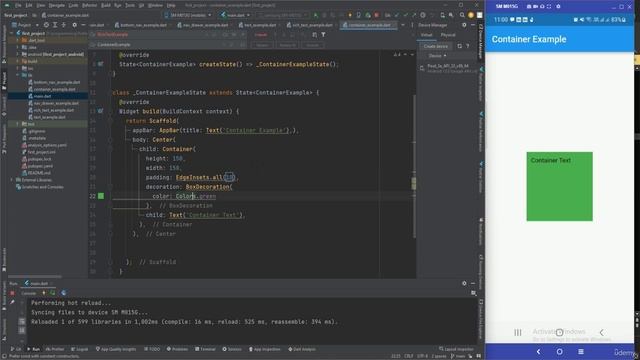Expand the .dart_tool folder
The width and height of the screenshot is (640, 360).
click(x=18, y=40)
